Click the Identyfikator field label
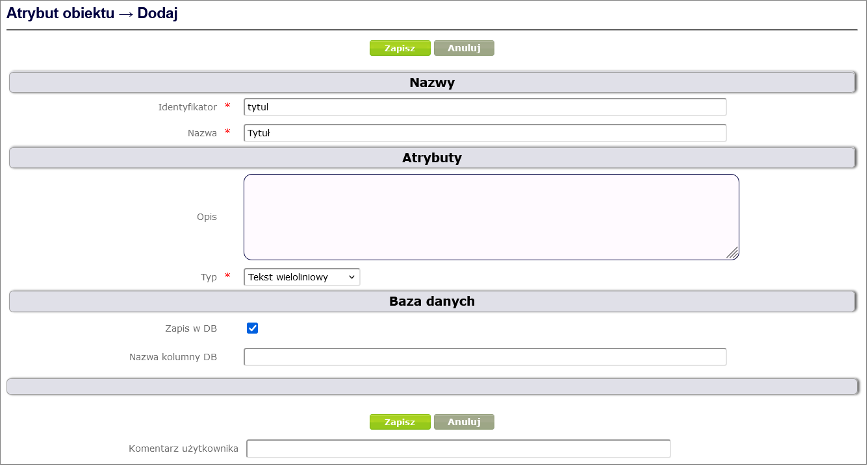Viewport: 868px width, 466px height. [x=187, y=107]
